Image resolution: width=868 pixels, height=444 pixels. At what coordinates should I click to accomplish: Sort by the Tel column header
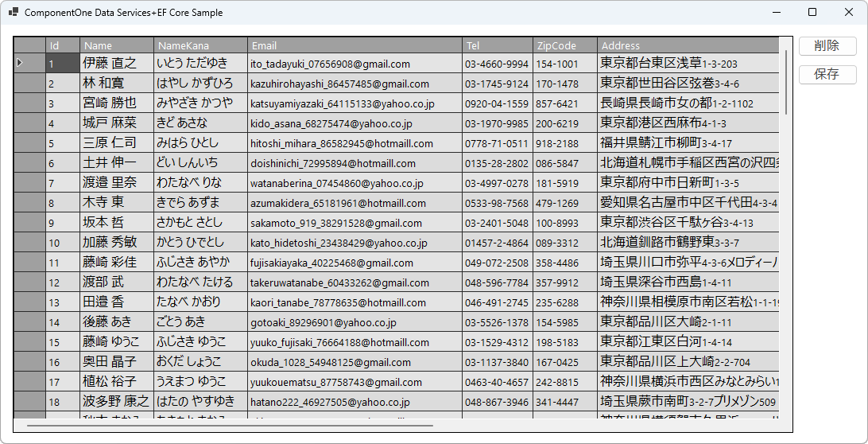(497, 45)
